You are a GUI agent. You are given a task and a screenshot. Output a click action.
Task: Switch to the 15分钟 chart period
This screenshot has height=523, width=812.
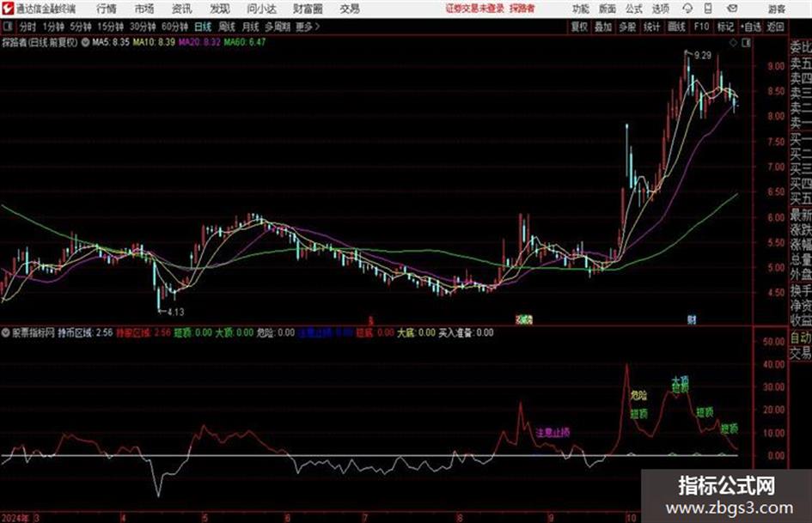(111, 27)
